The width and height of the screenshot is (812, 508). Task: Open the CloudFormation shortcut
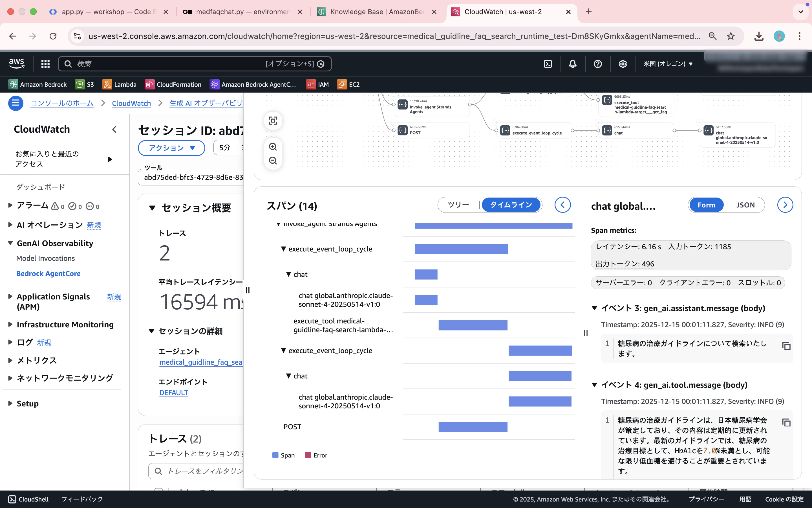click(173, 84)
